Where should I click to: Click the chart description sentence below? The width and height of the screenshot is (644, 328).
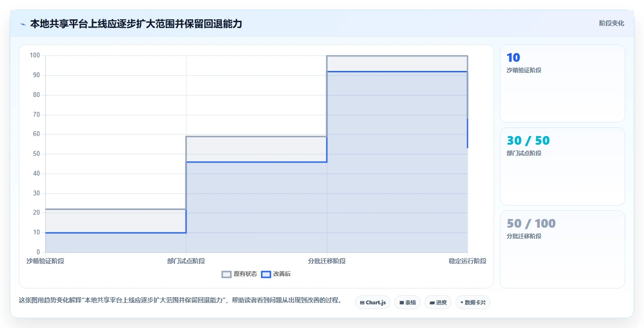(180, 300)
